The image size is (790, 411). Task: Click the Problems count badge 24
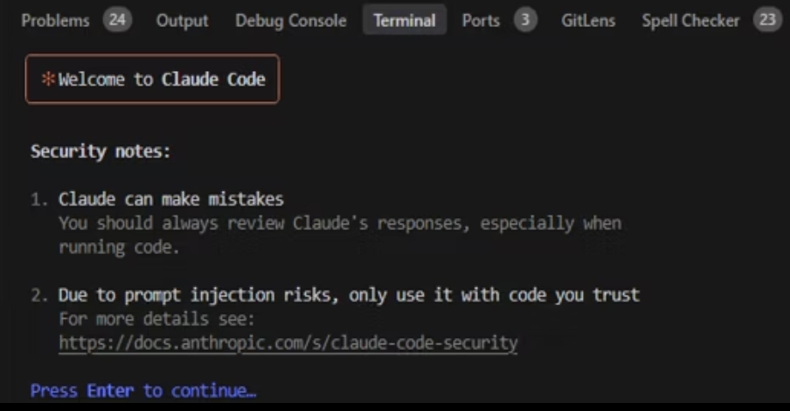[x=117, y=20]
